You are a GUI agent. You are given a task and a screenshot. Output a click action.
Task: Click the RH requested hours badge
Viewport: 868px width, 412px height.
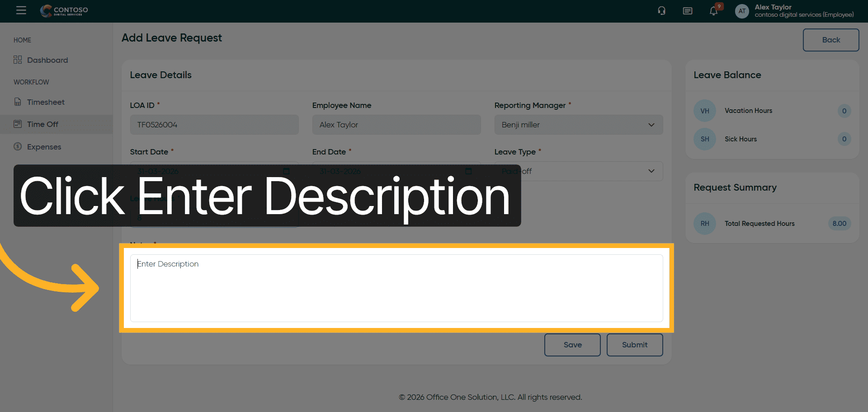tap(704, 224)
